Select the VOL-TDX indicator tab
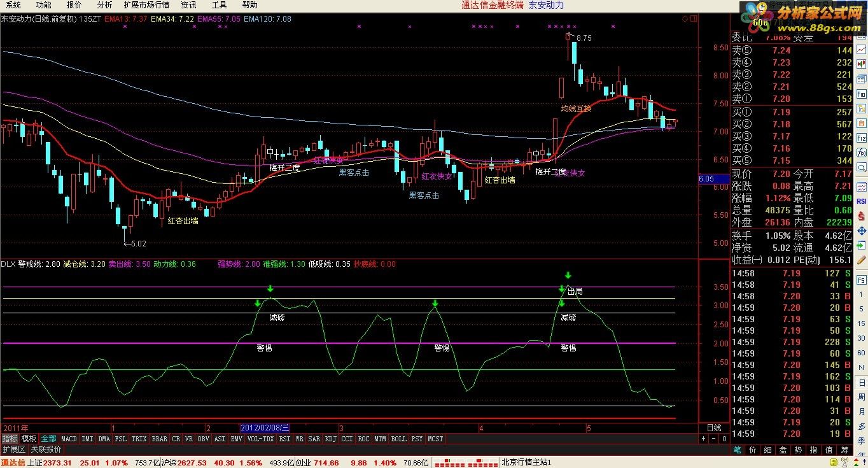 260,439
